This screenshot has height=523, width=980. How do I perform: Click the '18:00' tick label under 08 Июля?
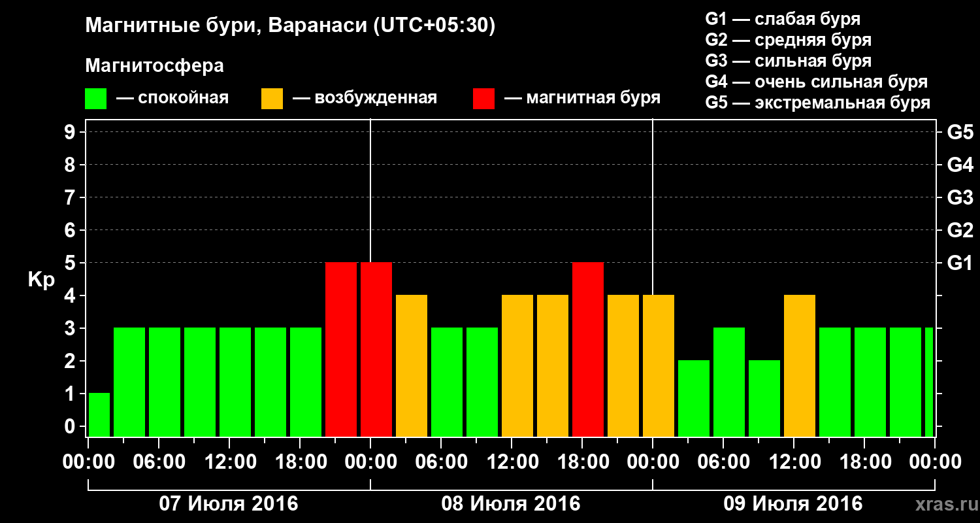pyautogui.click(x=583, y=462)
